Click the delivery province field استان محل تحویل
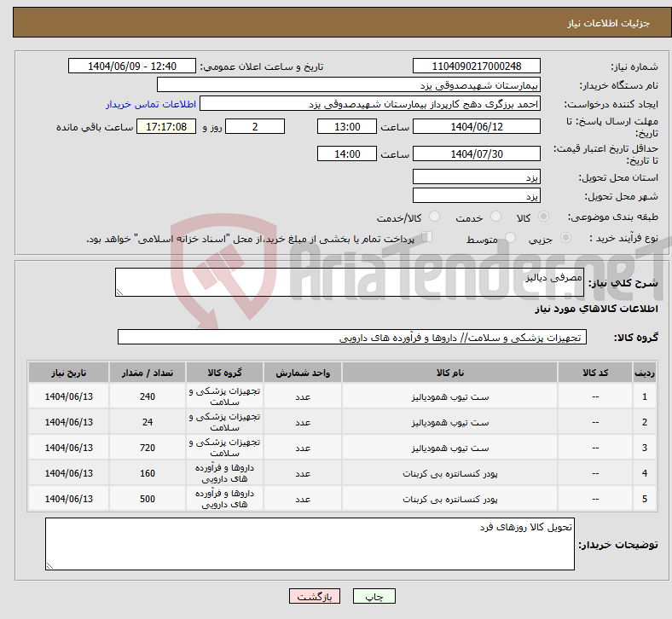 pyautogui.click(x=476, y=176)
